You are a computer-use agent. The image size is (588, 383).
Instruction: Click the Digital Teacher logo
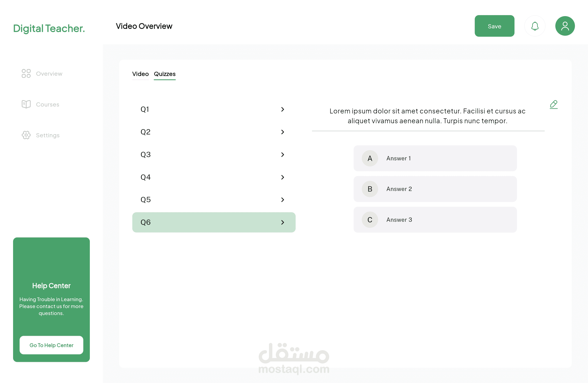click(49, 28)
